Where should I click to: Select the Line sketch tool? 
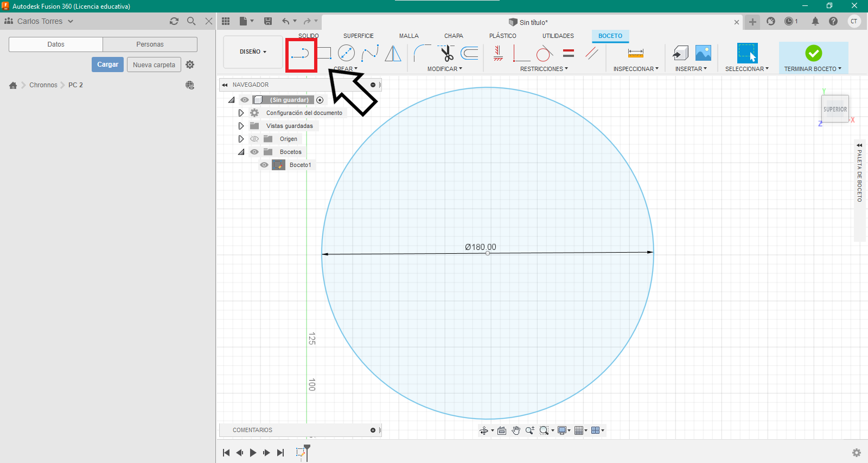301,53
